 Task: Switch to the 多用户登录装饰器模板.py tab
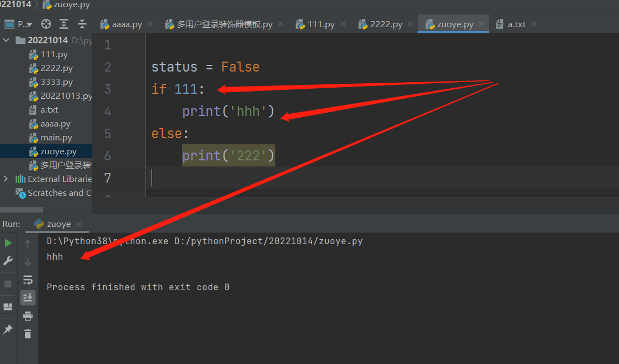[x=224, y=24]
